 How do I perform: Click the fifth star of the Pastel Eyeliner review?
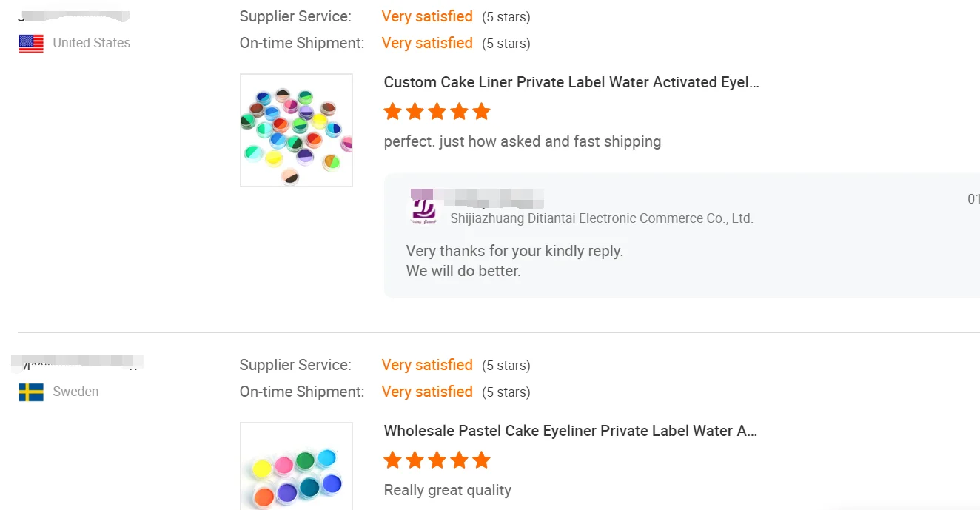[481, 460]
